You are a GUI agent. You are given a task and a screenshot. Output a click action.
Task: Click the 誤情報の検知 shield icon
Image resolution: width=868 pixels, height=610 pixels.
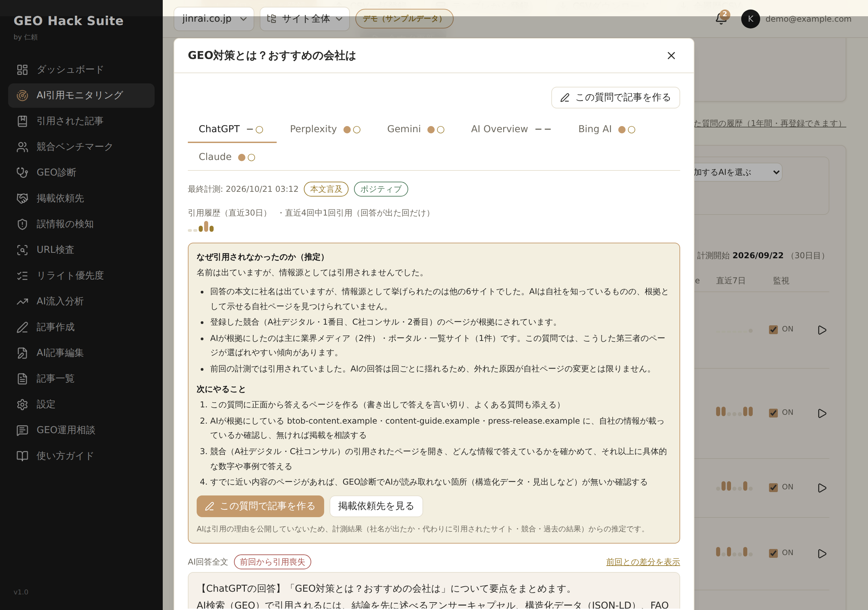click(x=22, y=224)
